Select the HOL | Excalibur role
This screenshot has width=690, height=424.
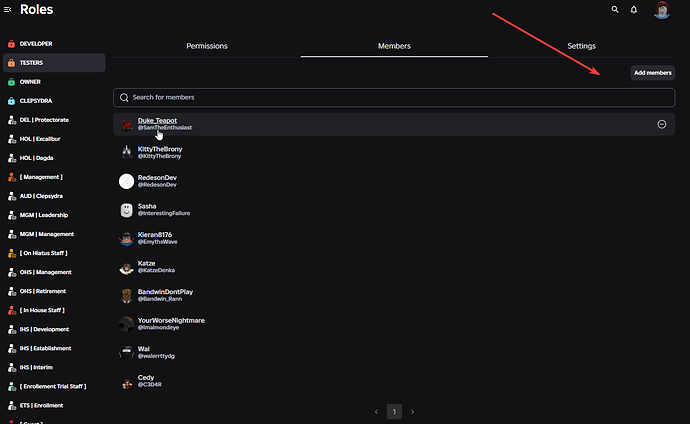[x=54, y=139]
